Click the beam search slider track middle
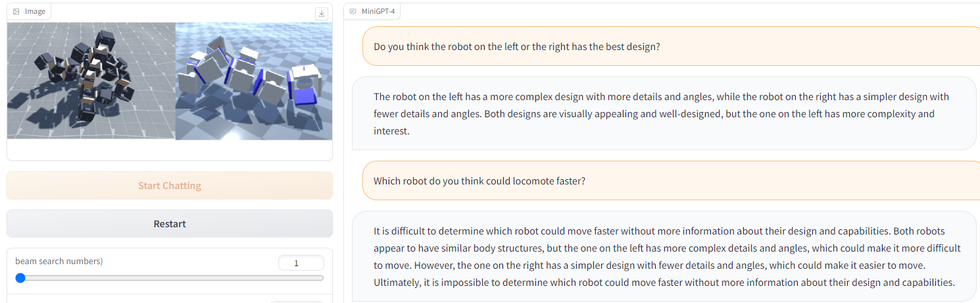This screenshot has width=980, height=303. click(170, 278)
